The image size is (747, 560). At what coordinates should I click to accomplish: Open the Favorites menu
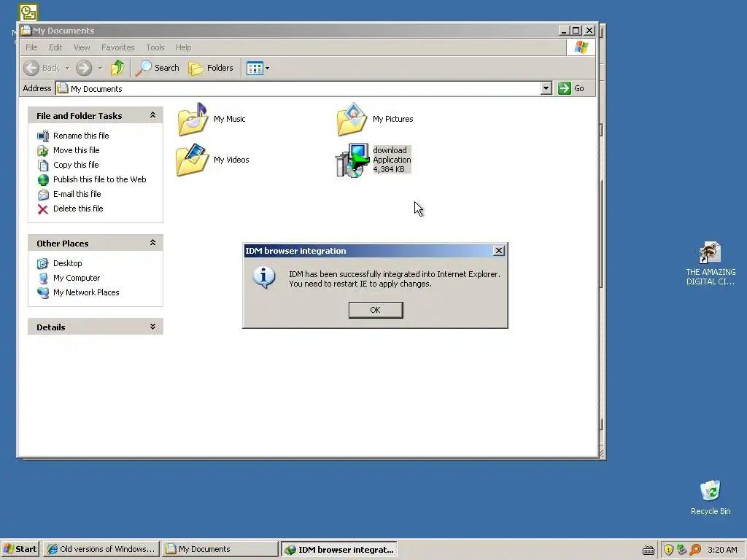point(117,47)
